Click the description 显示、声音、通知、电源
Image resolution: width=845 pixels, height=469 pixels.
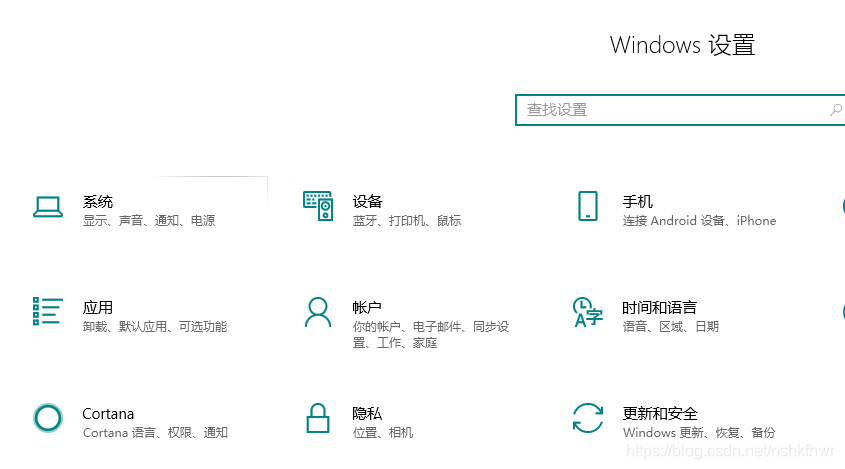[149, 220]
